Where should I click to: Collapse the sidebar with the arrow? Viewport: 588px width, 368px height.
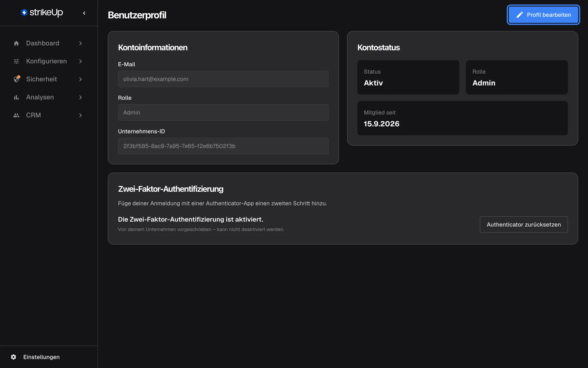pos(84,13)
